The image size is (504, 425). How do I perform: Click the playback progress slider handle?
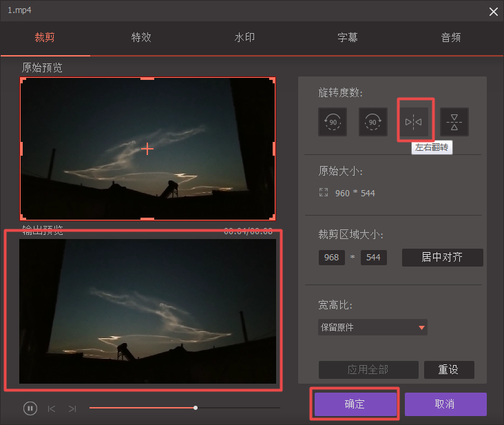pyautogui.click(x=196, y=408)
